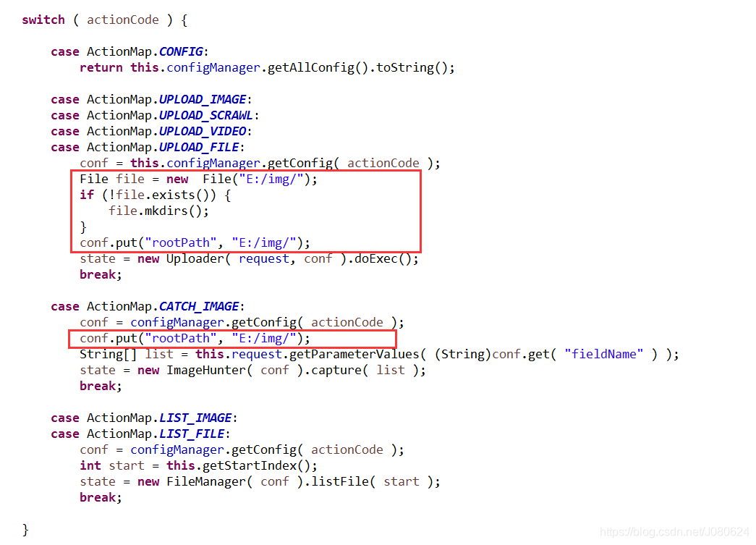Place cursor on file.mkdirs() call
The image size is (756, 545).
tap(158, 211)
